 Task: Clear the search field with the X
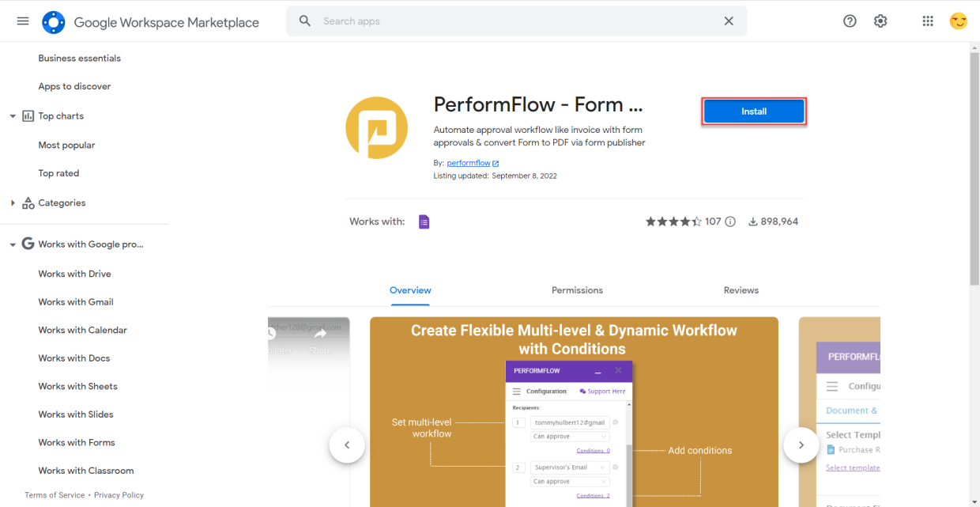pos(728,21)
